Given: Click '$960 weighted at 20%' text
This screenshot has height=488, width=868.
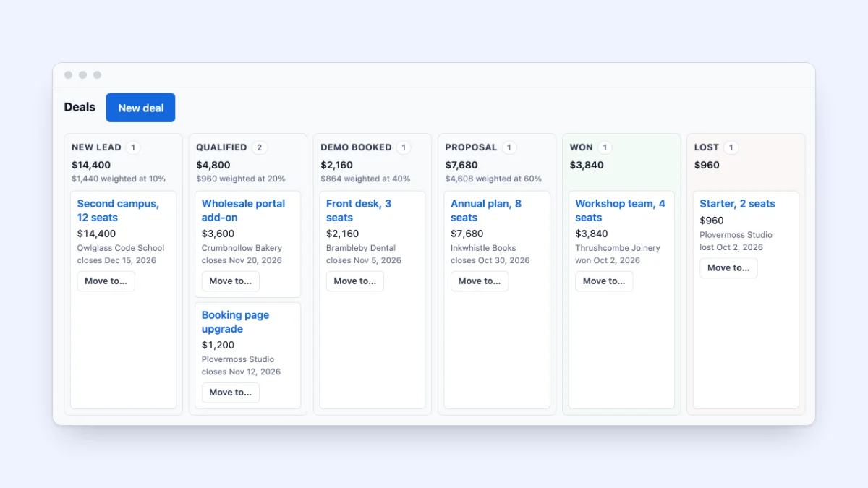Looking at the screenshot, I should pyautogui.click(x=241, y=179).
